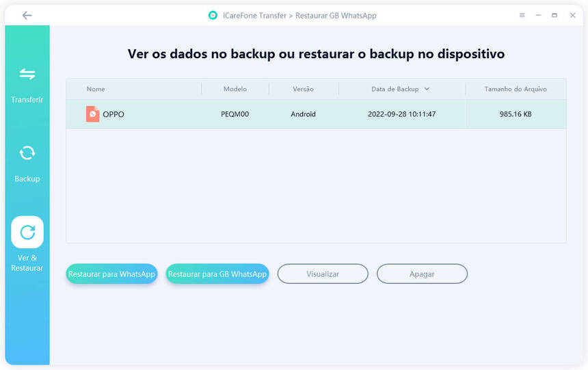The width and height of the screenshot is (588, 370).
Task: Click the back arrow in title bar
Action: click(x=27, y=15)
